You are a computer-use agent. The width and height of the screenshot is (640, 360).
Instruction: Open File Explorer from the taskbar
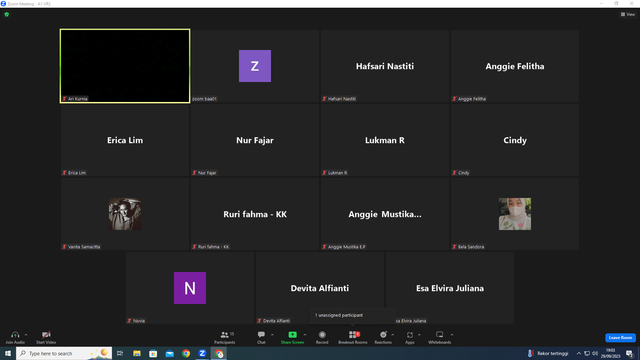pyautogui.click(x=137, y=353)
